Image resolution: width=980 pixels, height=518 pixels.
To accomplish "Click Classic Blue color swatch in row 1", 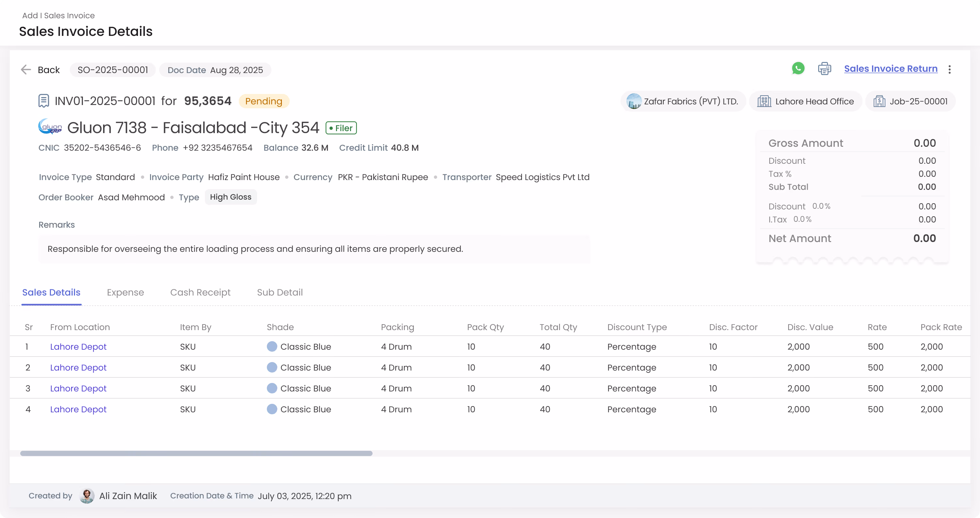I will tap(272, 346).
